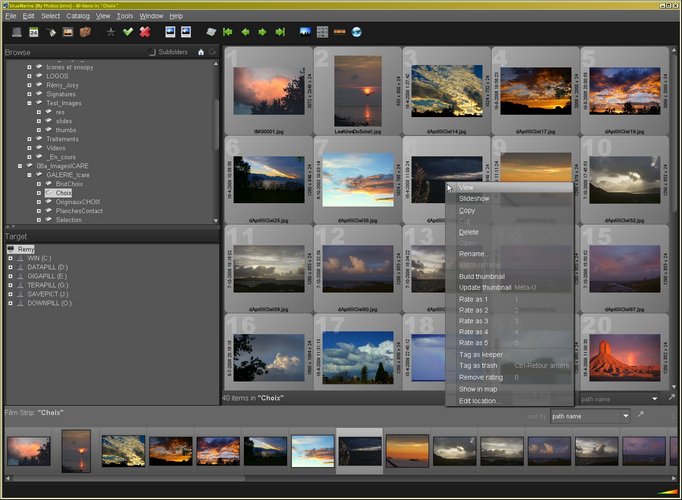Go to the first image arrow

(x=228, y=32)
